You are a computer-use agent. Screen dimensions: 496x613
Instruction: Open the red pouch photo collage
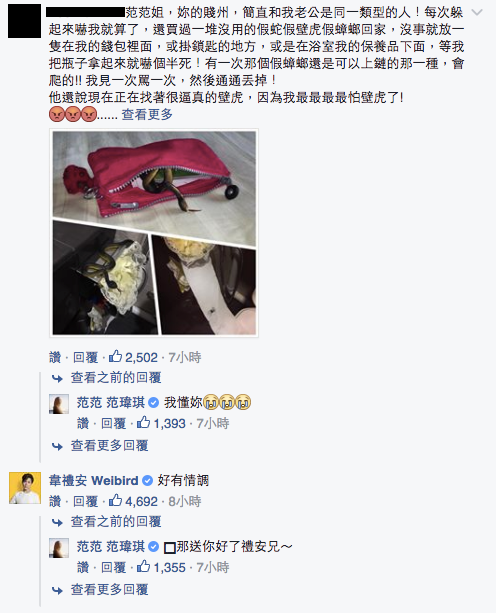tap(154, 233)
